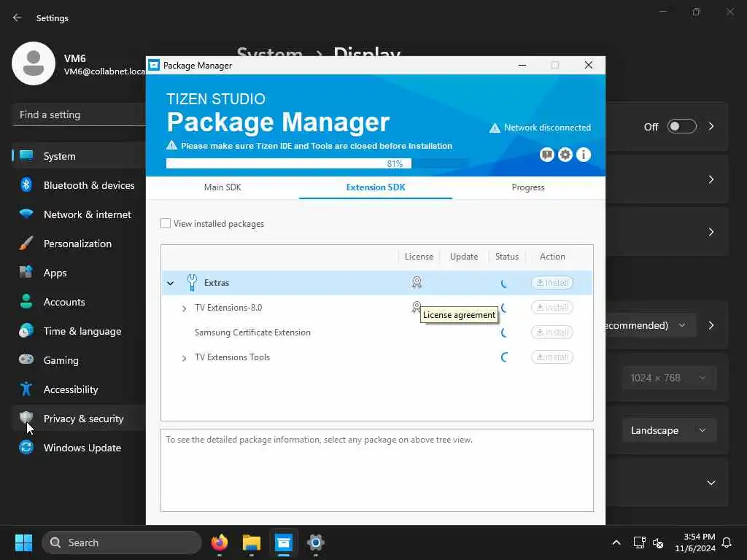Open File Explorer from the taskbar
This screenshot has width=747, height=560.
point(252,542)
